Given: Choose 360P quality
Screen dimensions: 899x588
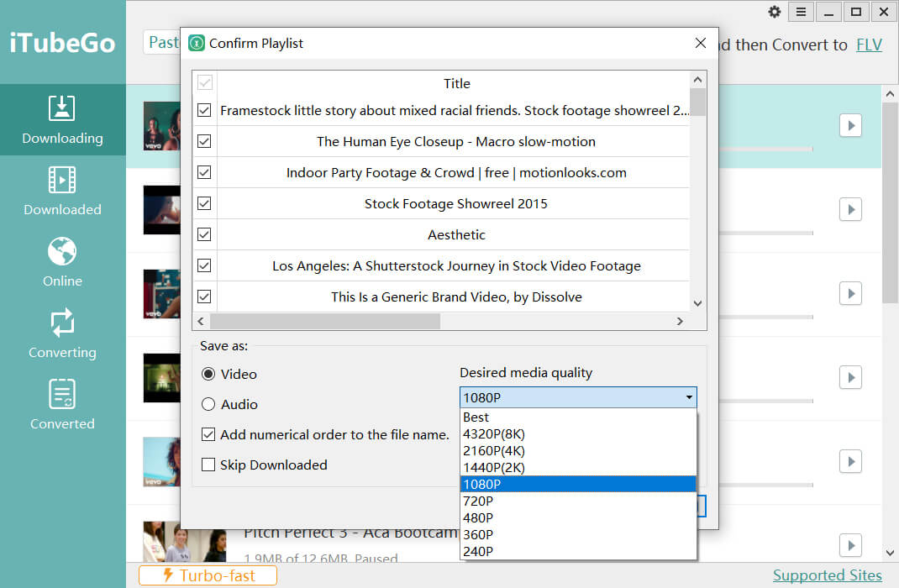Looking at the screenshot, I should tap(579, 535).
